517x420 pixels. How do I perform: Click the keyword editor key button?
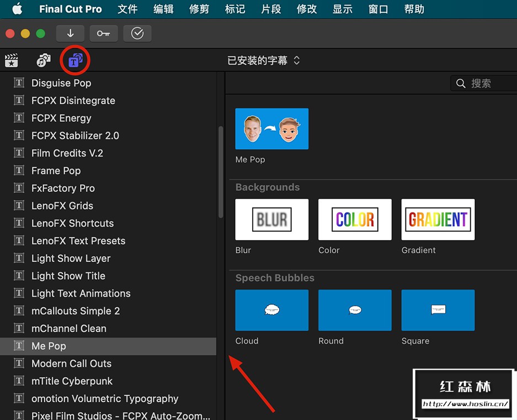(x=104, y=33)
